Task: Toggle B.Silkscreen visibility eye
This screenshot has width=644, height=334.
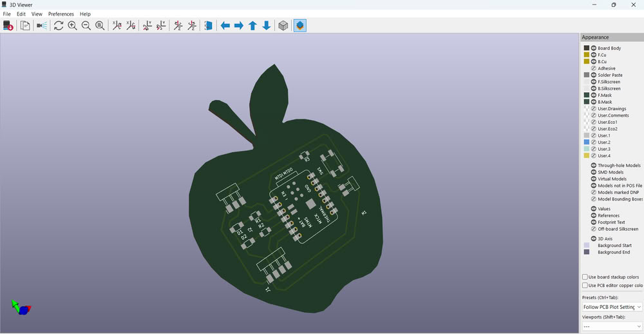Action: point(594,88)
